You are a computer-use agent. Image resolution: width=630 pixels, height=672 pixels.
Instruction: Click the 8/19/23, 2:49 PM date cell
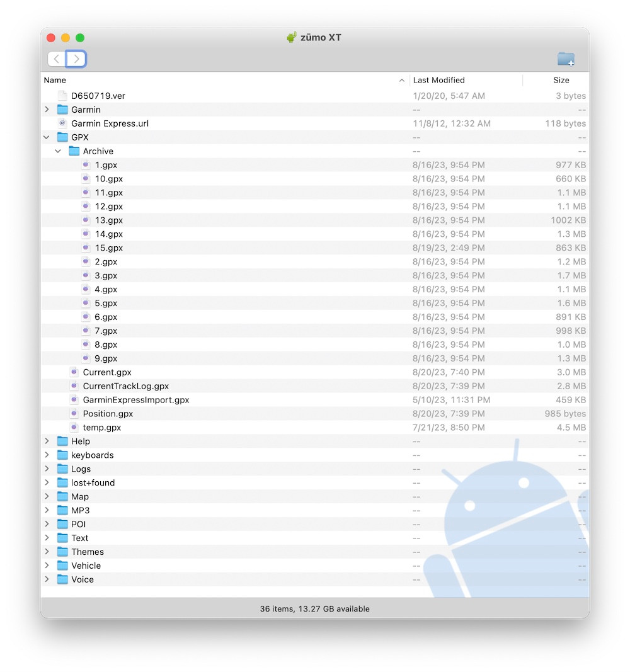[x=449, y=248]
